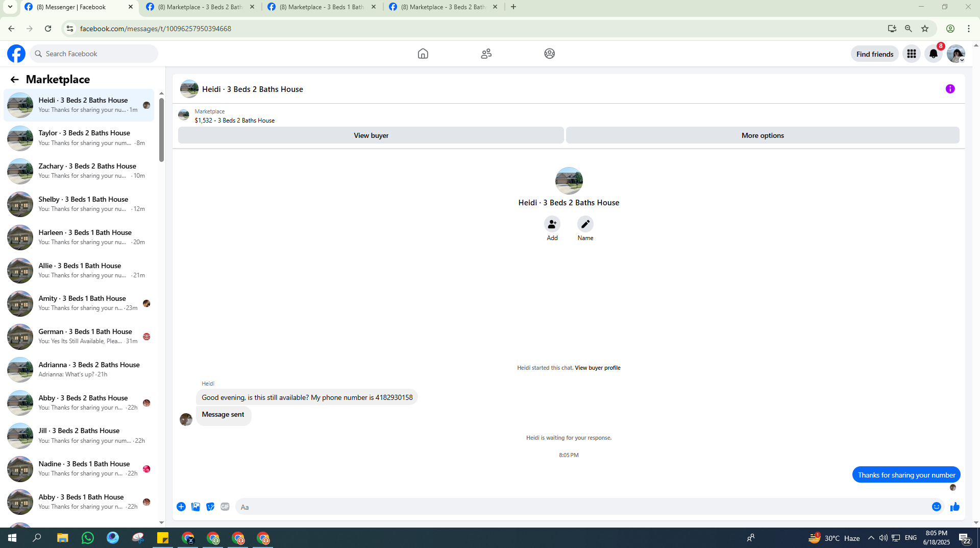Open the German · 3 Beds 1 Bath House chat
Screen dimensions: 980x548
[79, 337]
